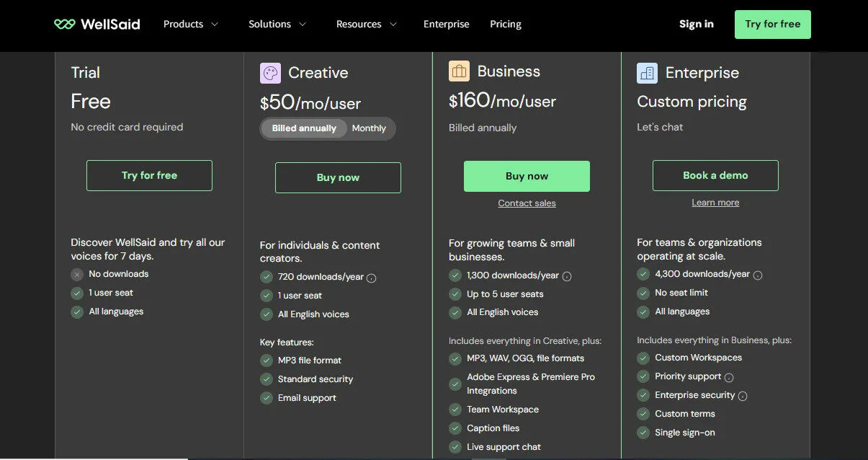This screenshot has width=868, height=460.
Task: Open info icon beside 4,300 downloads/year
Action: [x=758, y=275]
